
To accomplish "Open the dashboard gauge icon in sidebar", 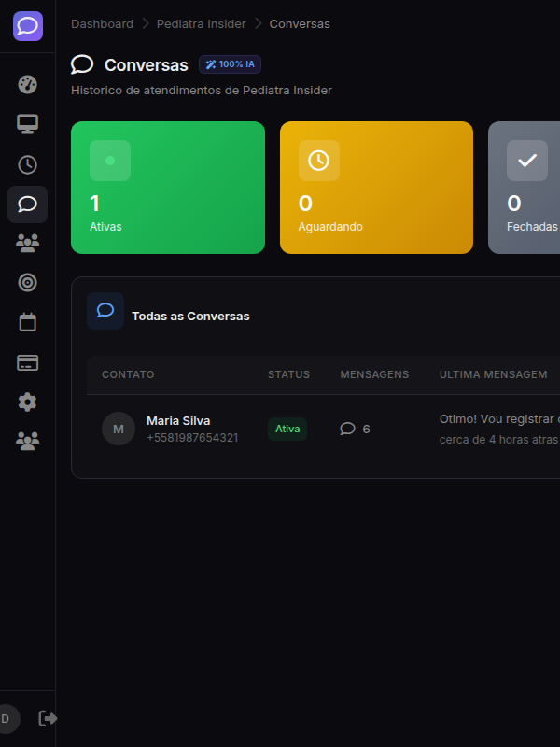I will tap(28, 84).
